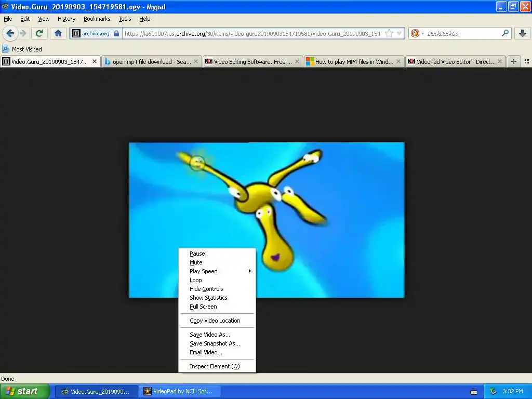Click the browser Back arrow button
The image size is (532, 399).
point(10,33)
